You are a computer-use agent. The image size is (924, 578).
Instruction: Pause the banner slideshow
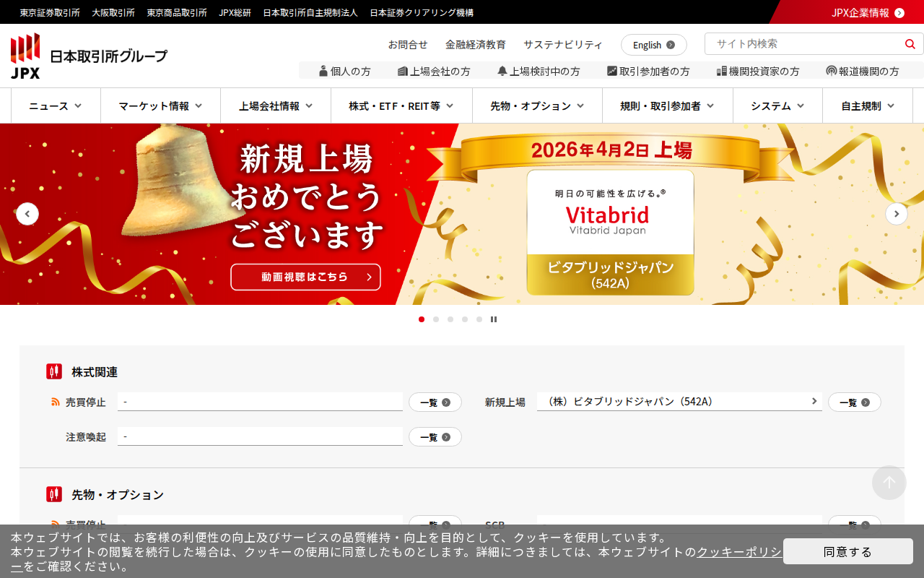coord(494,319)
